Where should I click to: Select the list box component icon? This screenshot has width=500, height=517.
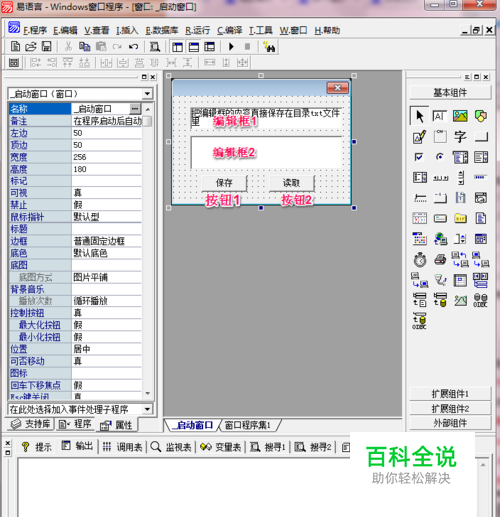point(481,157)
